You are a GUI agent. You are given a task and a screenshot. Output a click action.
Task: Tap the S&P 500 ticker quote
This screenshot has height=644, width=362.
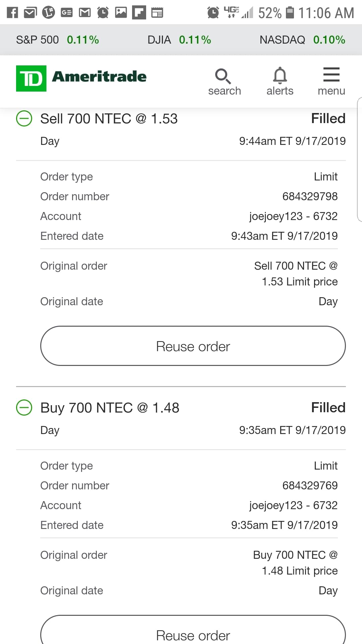pyautogui.click(x=57, y=40)
